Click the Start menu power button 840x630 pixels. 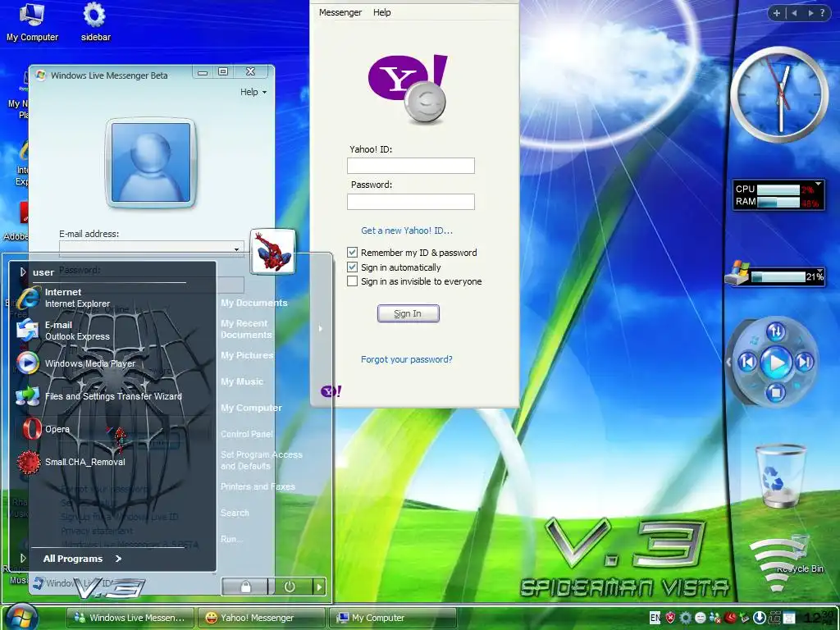pyautogui.click(x=290, y=587)
